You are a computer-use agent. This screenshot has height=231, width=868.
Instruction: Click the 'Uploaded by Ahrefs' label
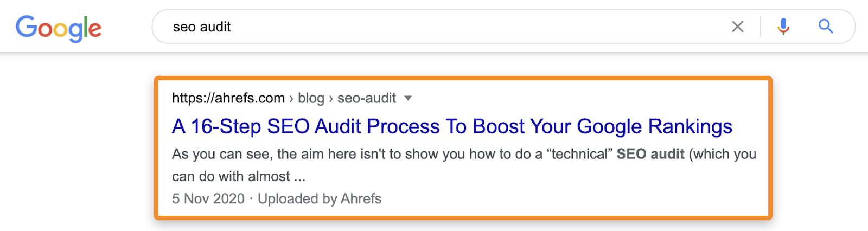[320, 199]
